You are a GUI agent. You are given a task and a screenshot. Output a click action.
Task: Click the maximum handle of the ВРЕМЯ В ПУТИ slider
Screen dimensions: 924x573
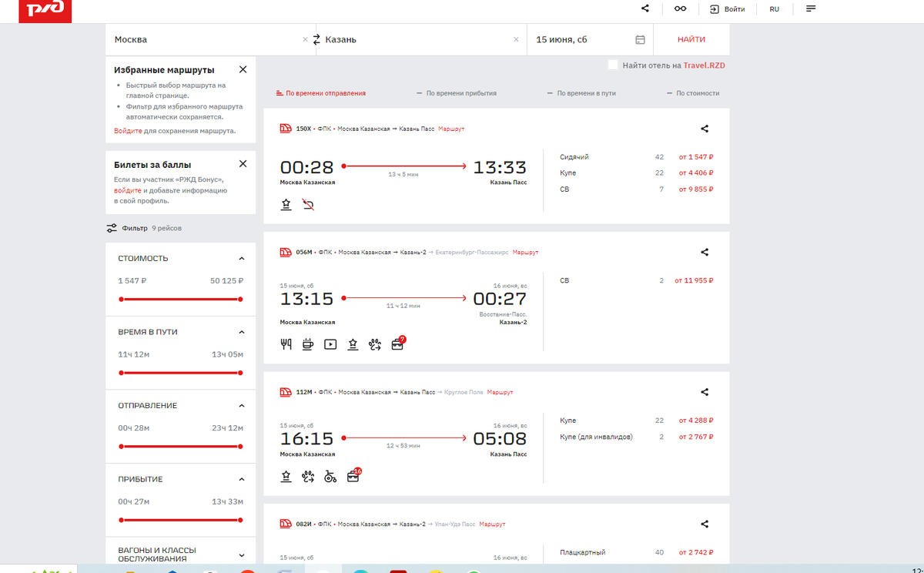240,373
